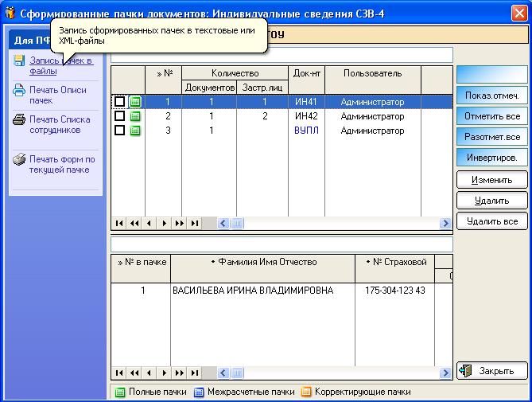
Task: Click the 'Отметить все' button
Action: coord(492,116)
